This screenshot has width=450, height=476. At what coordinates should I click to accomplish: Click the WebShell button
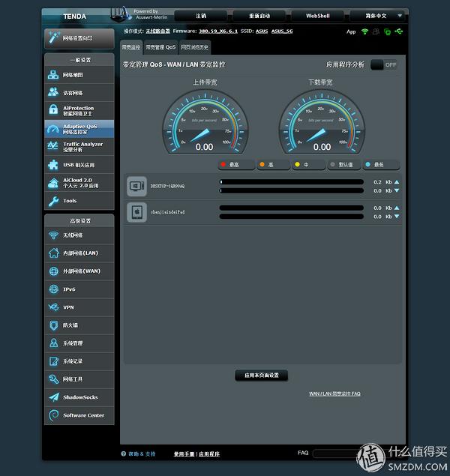tap(317, 15)
